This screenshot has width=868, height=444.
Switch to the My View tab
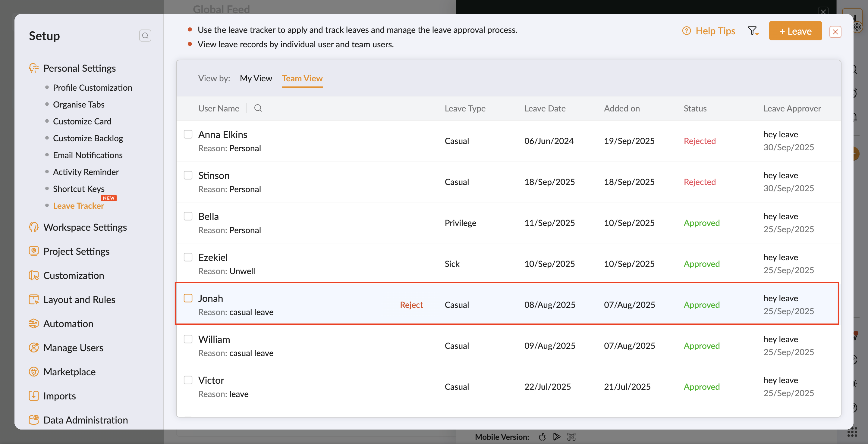(256, 79)
